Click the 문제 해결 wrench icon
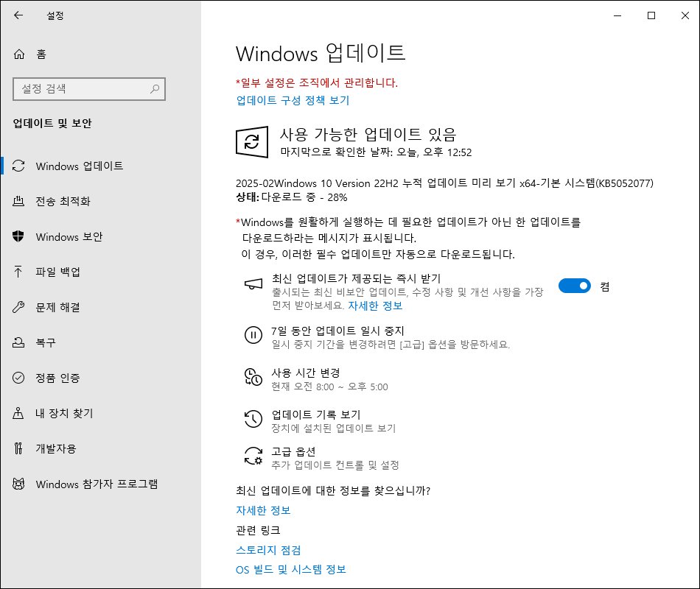The image size is (700, 589). click(x=18, y=307)
